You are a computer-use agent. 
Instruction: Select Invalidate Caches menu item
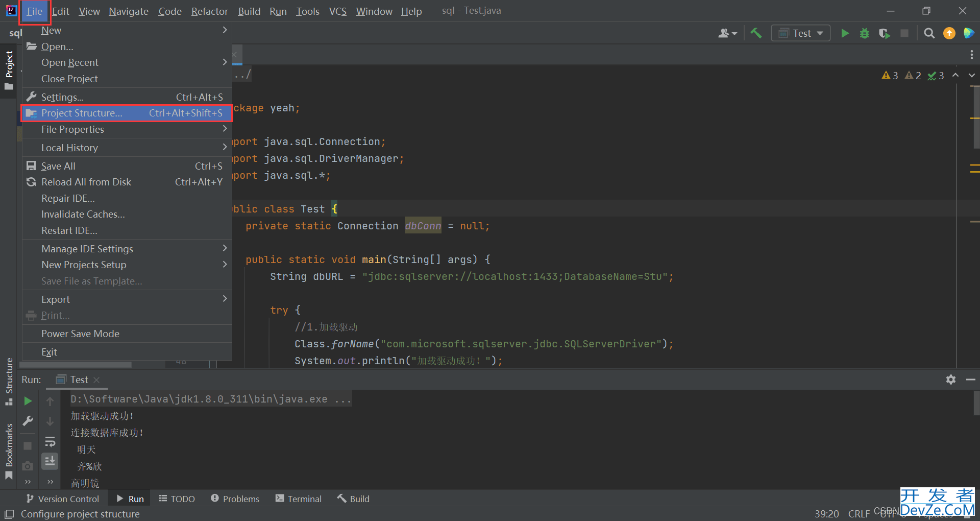127,214
